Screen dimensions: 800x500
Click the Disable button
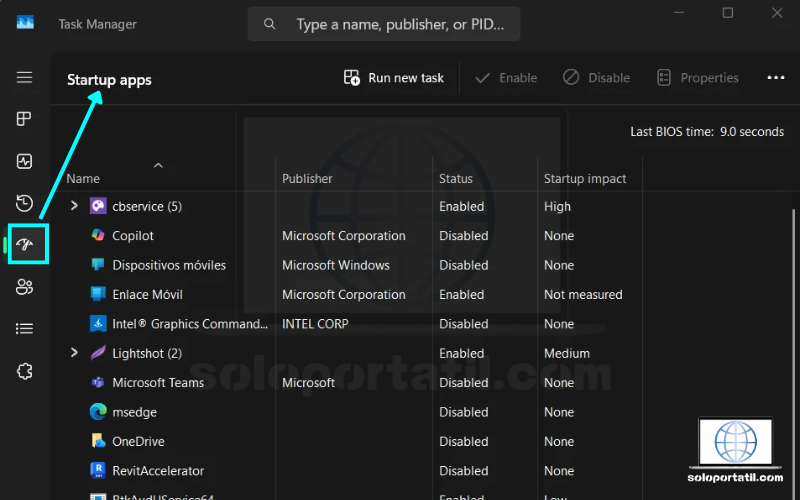[596, 78]
